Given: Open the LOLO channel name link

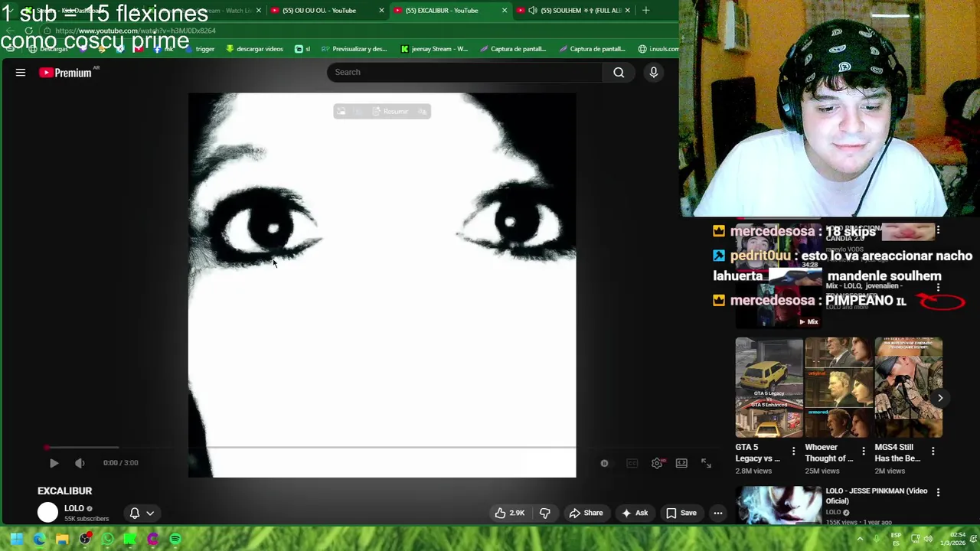Looking at the screenshot, I should (74, 508).
